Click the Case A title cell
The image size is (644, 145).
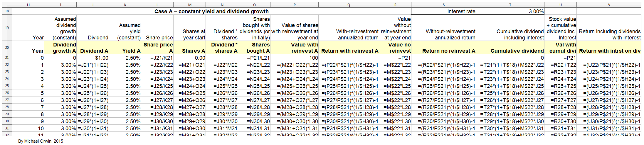click(x=211, y=11)
